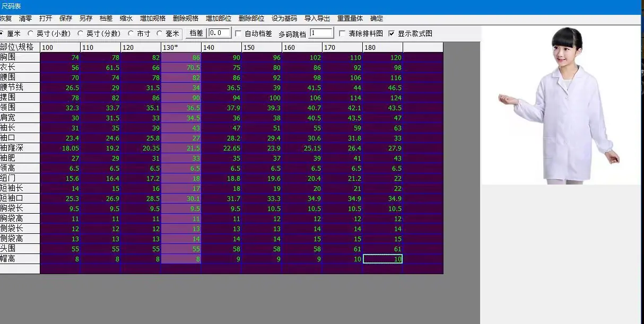Click the 胸围 row header
The width and height of the screenshot is (644, 324).
(20, 57)
